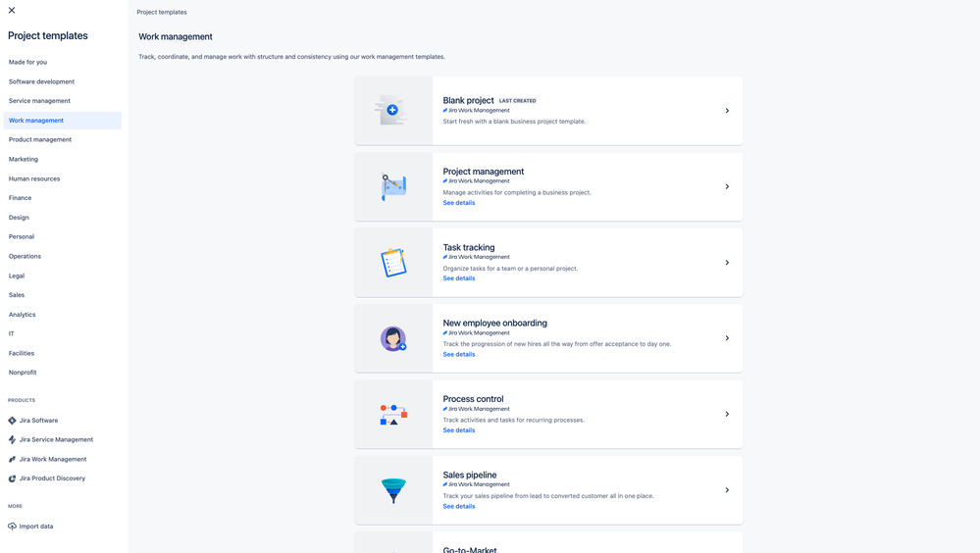Click the Task tracking clipboard icon
The image size is (980, 553).
point(393,263)
